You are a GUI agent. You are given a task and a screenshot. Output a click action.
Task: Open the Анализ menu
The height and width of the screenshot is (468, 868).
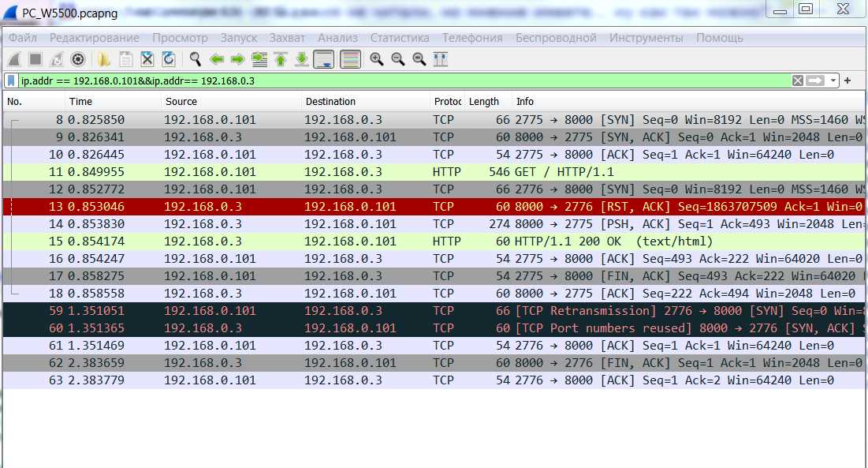(x=337, y=38)
